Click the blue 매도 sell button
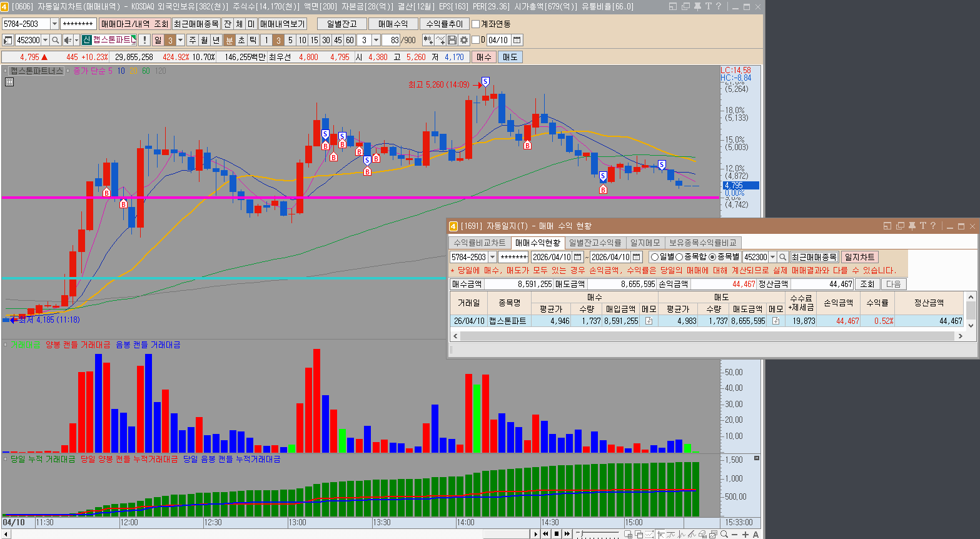 510,57
